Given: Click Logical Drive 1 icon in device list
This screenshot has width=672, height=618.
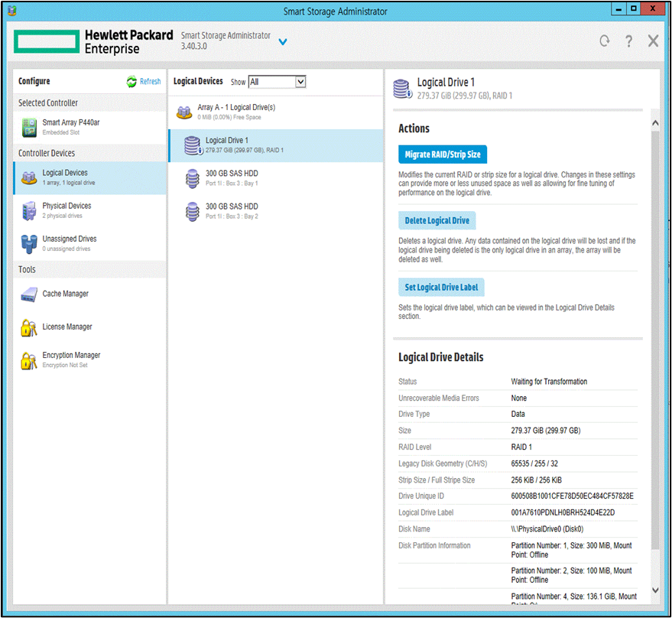Looking at the screenshot, I should (x=193, y=146).
